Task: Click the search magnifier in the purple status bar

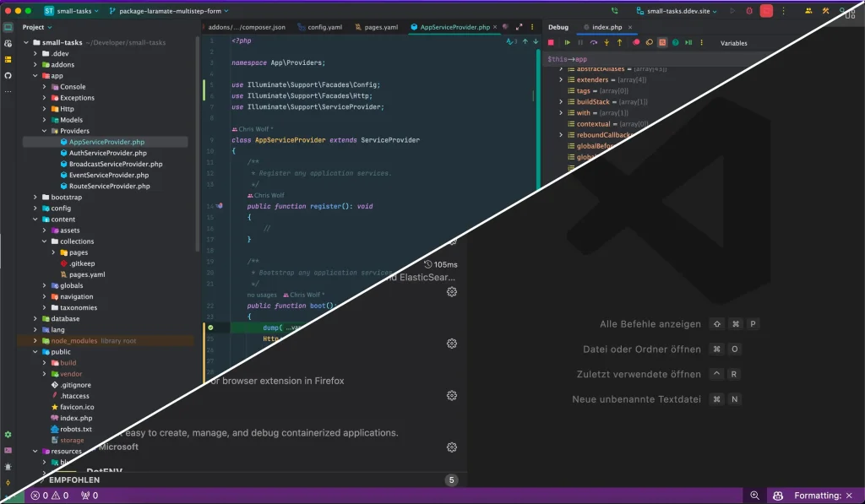Action: pyautogui.click(x=755, y=496)
